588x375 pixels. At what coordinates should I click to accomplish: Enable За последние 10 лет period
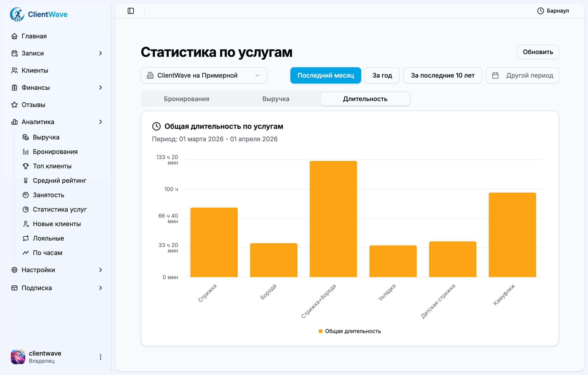[443, 75]
